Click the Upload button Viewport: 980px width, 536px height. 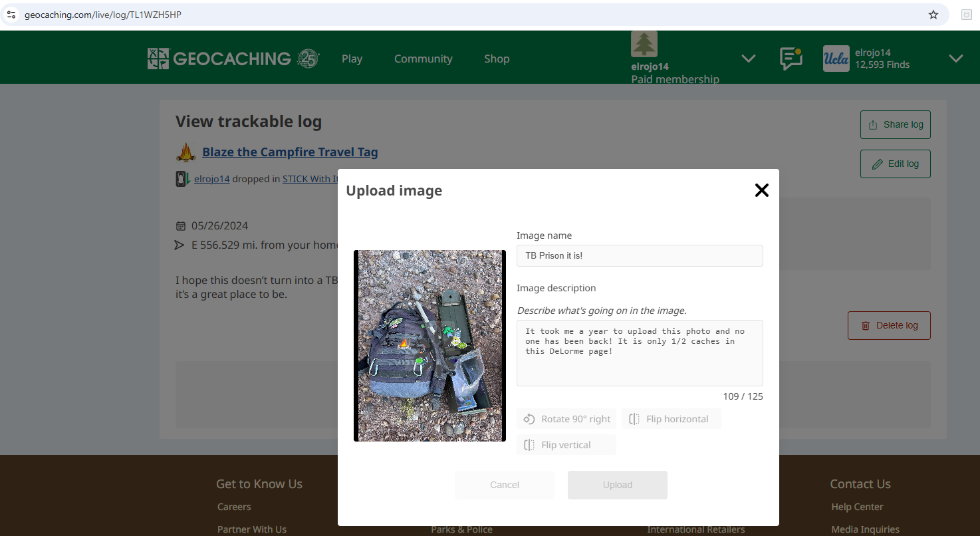(618, 485)
